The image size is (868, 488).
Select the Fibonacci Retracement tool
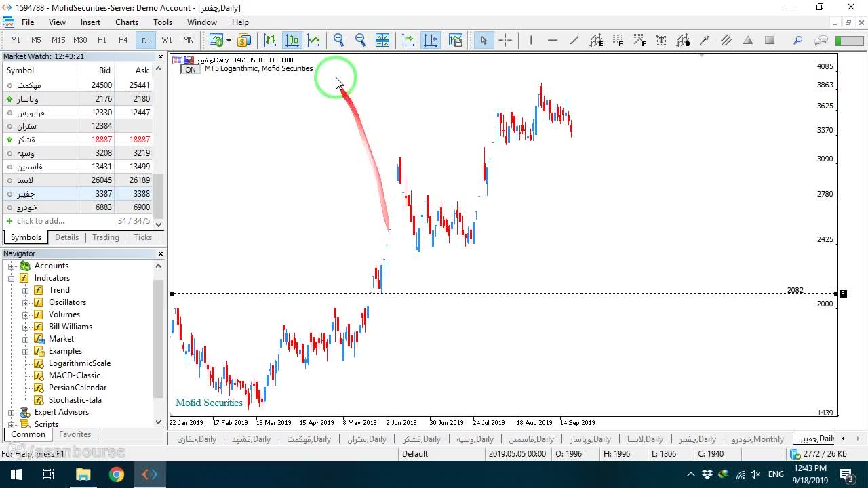(x=618, y=40)
